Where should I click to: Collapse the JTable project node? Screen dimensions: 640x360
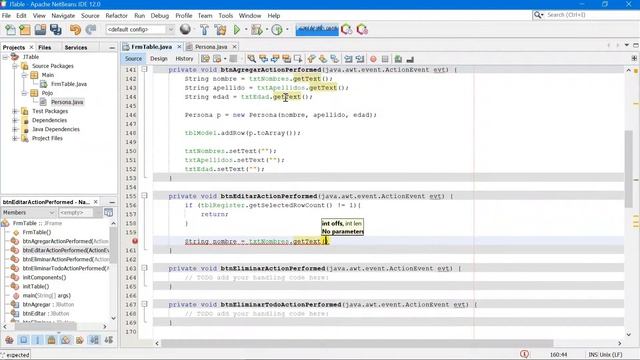click(x=5, y=57)
